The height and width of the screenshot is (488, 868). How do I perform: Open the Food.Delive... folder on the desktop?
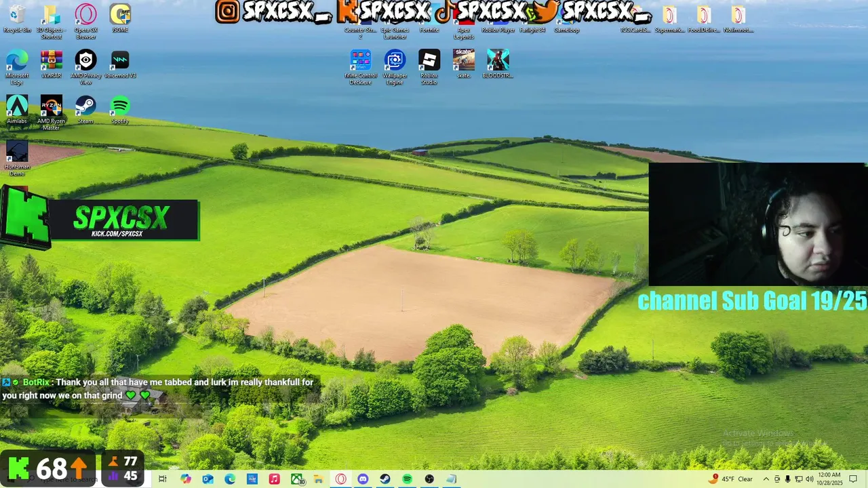[x=704, y=20]
